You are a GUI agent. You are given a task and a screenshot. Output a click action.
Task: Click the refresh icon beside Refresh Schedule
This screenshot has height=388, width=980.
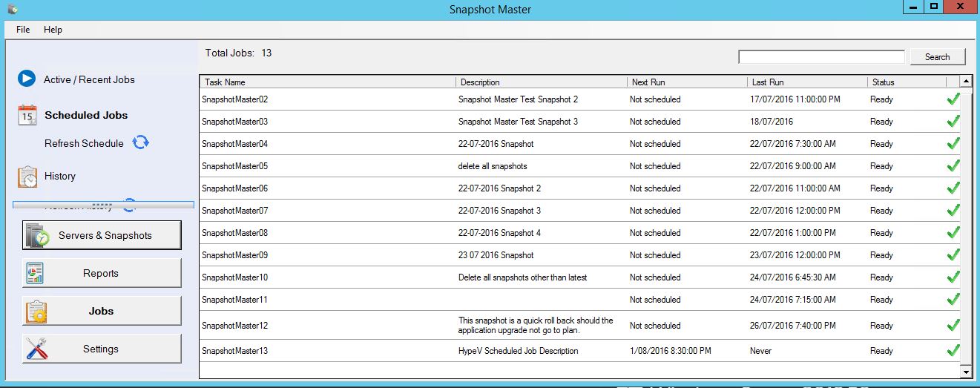pos(140,142)
